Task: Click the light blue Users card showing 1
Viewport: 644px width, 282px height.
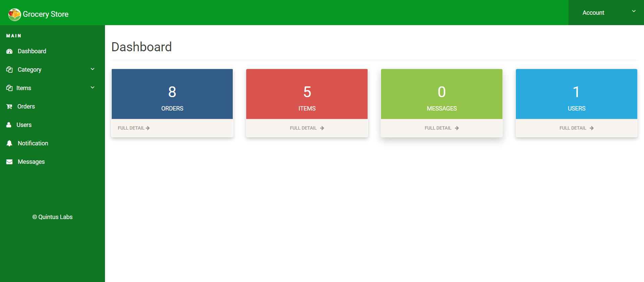Action: tap(577, 94)
